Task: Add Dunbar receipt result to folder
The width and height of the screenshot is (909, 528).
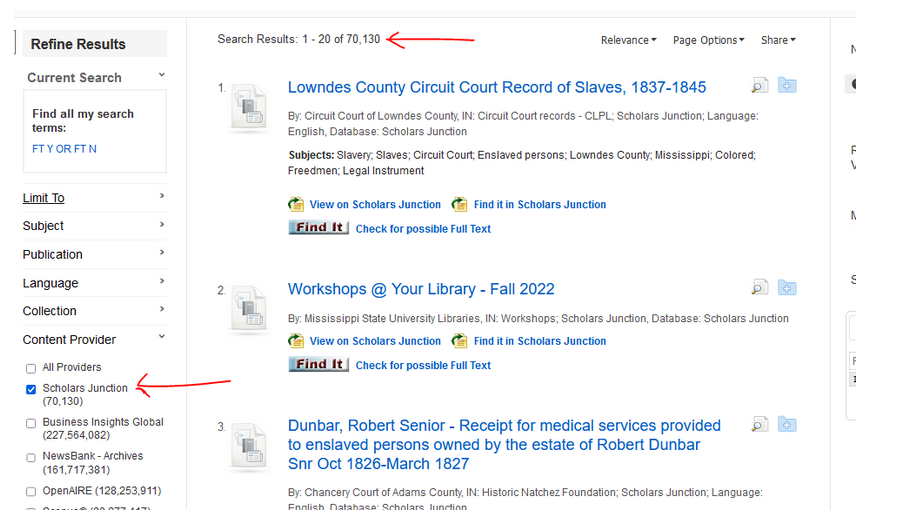Action: click(787, 424)
